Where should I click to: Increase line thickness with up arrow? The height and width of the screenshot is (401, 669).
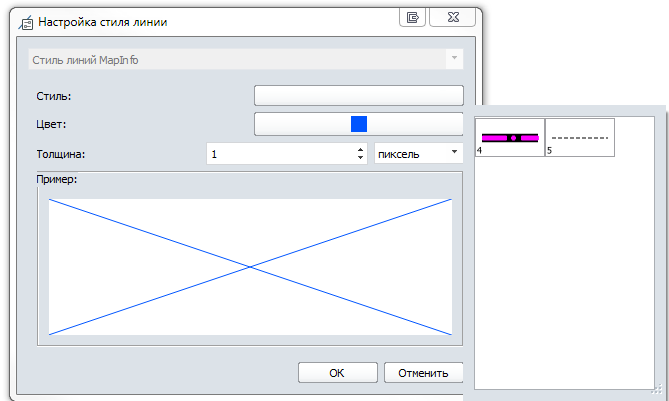coord(360,150)
